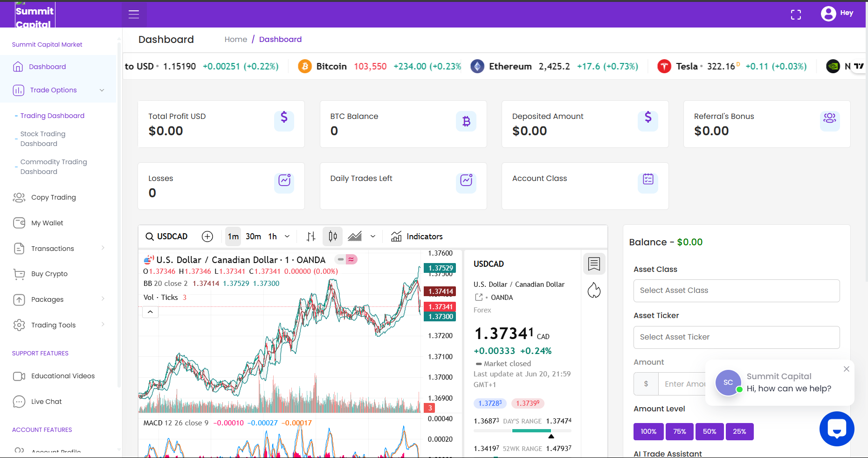Set amount level to 25%
The height and width of the screenshot is (458, 868).
[739, 431]
